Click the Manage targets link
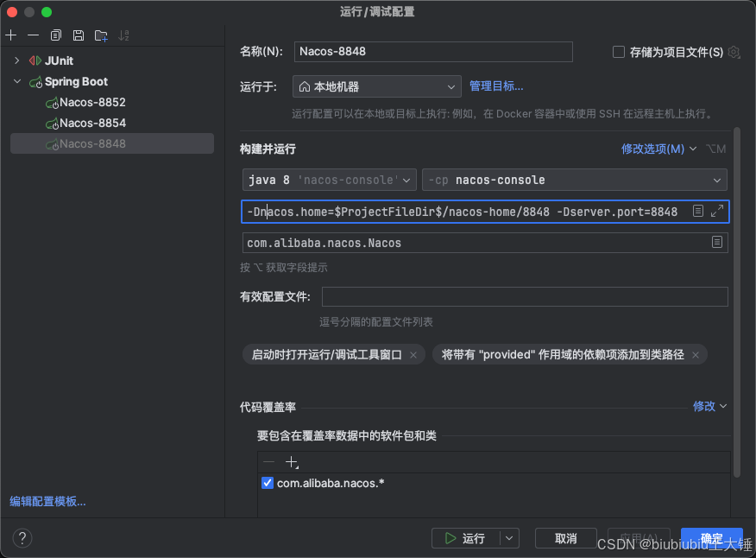The width and height of the screenshot is (756, 558). [x=496, y=86]
